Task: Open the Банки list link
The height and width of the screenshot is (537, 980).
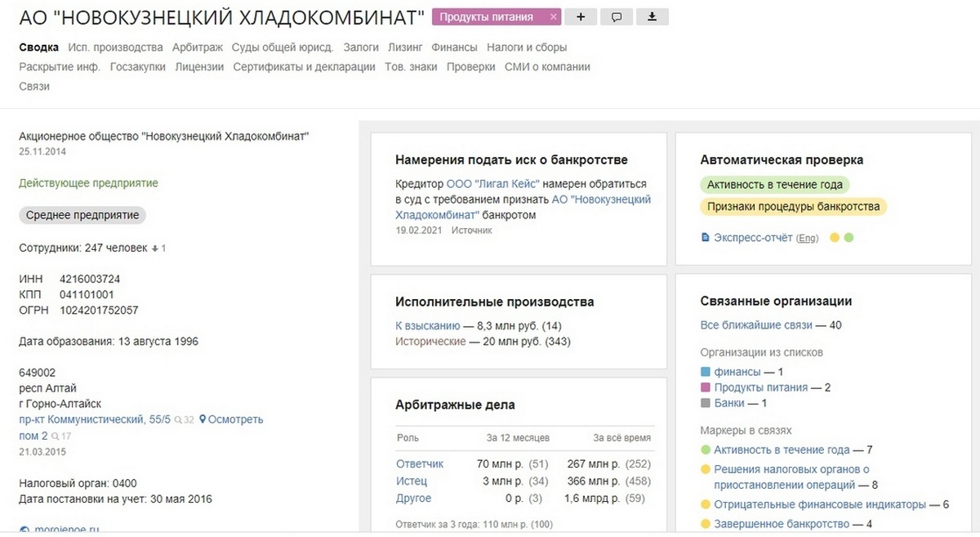Action: (729, 403)
